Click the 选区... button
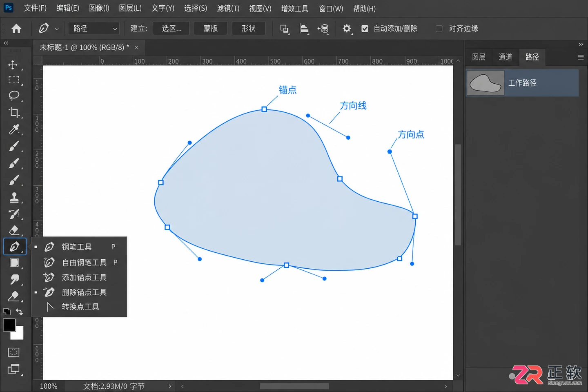Viewport: 588px width, 392px height. (171, 29)
